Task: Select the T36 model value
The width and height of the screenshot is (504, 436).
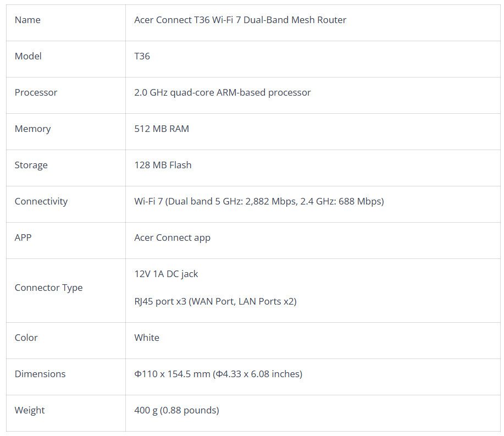Action: point(142,57)
